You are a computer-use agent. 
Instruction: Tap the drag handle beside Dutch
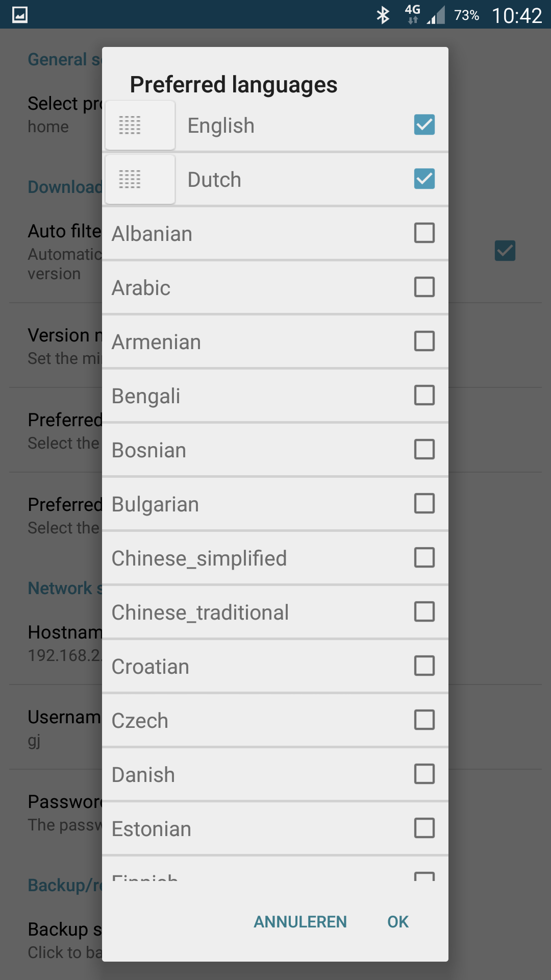(130, 179)
